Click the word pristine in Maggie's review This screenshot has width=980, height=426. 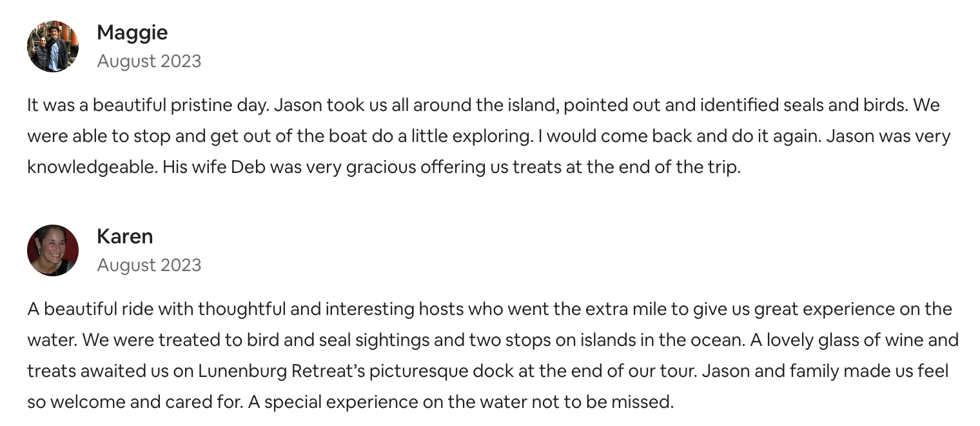click(x=197, y=105)
